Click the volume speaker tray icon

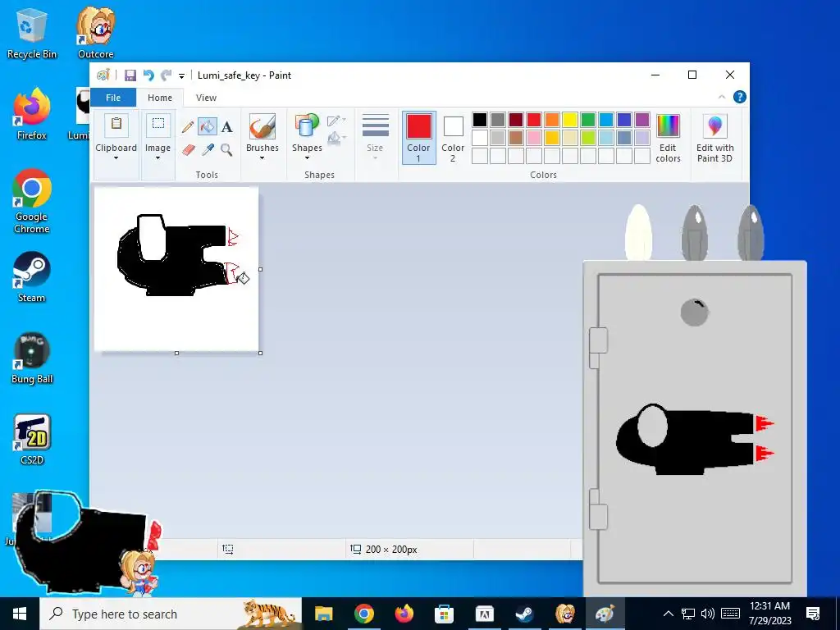[x=708, y=614]
